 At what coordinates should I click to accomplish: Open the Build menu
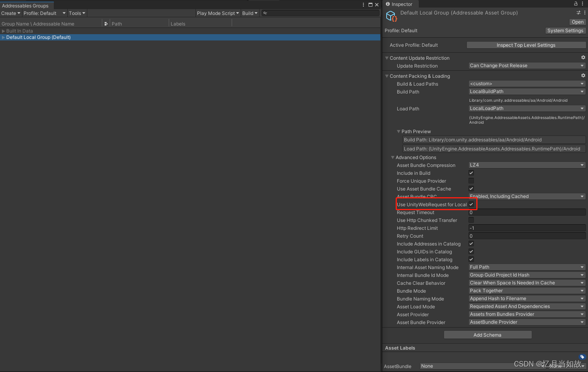pyautogui.click(x=250, y=13)
